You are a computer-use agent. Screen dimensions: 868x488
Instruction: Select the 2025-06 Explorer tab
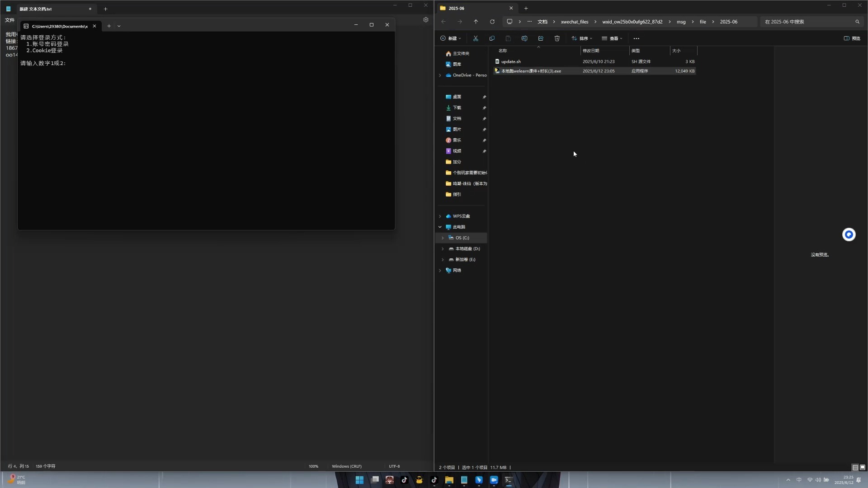476,8
